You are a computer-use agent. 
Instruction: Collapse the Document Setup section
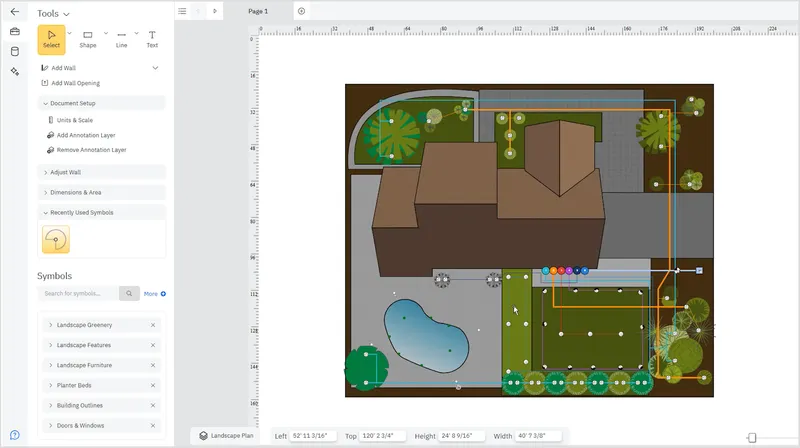101,103
